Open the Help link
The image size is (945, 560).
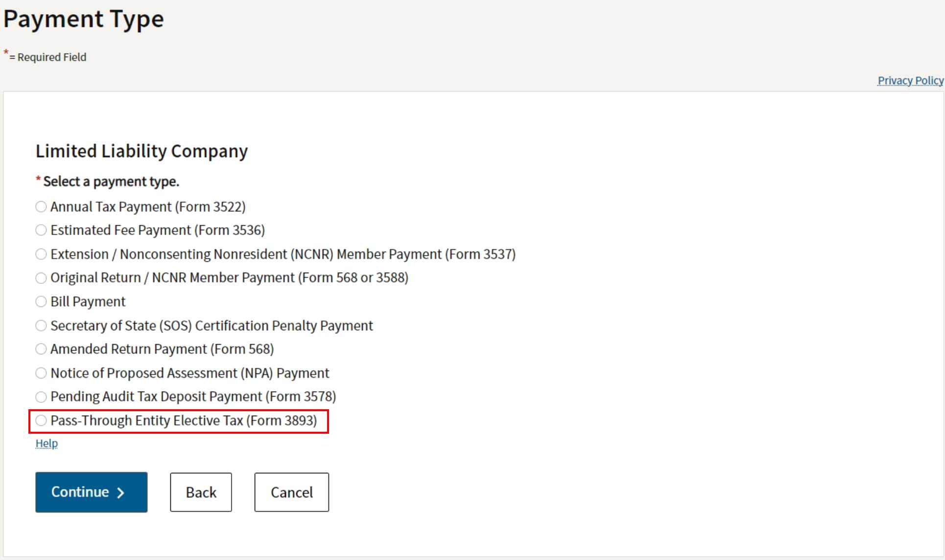point(47,443)
